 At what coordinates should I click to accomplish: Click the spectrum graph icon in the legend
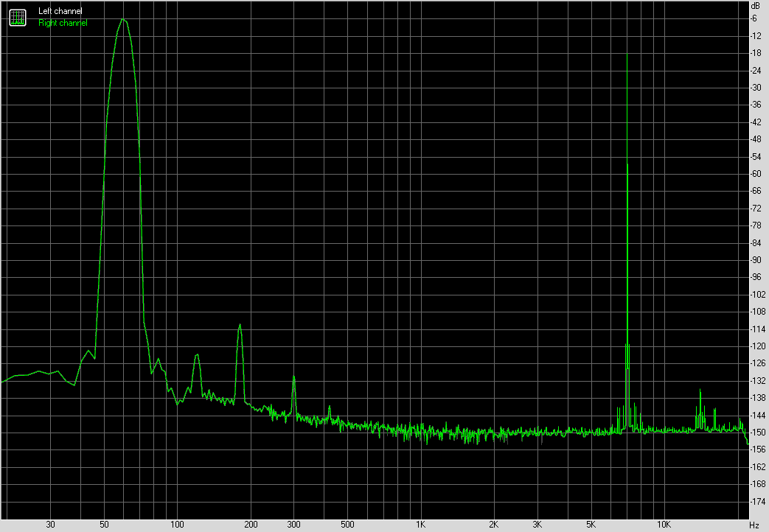16,16
